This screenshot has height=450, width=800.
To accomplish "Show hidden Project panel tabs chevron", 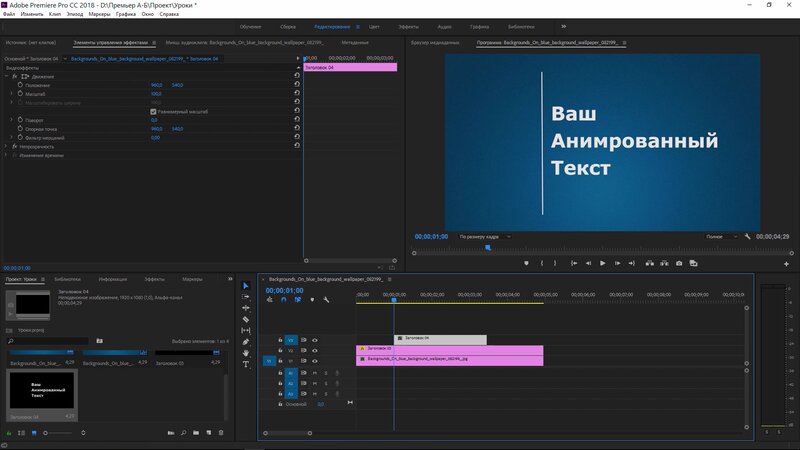I will tap(230, 279).
